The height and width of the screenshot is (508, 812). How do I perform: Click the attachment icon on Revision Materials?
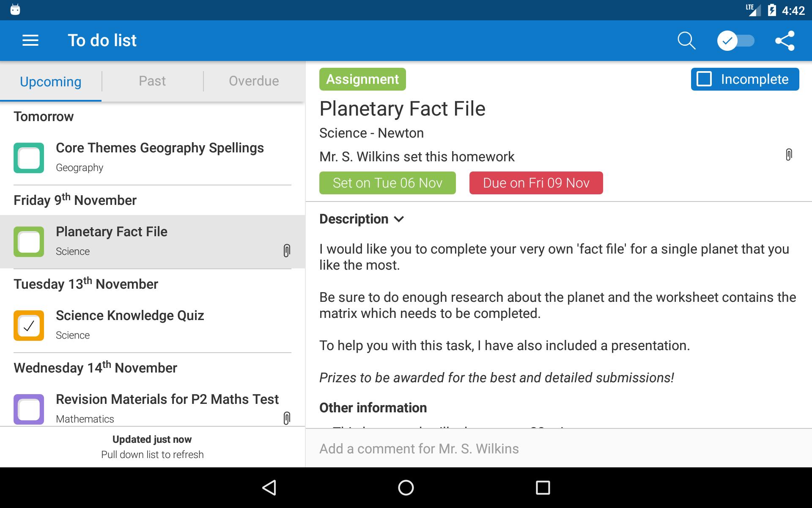286,418
